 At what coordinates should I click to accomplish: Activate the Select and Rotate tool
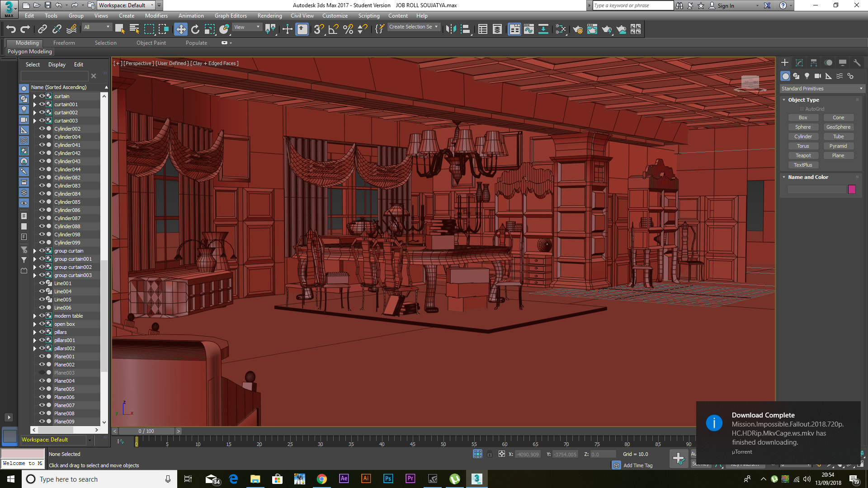[195, 28]
